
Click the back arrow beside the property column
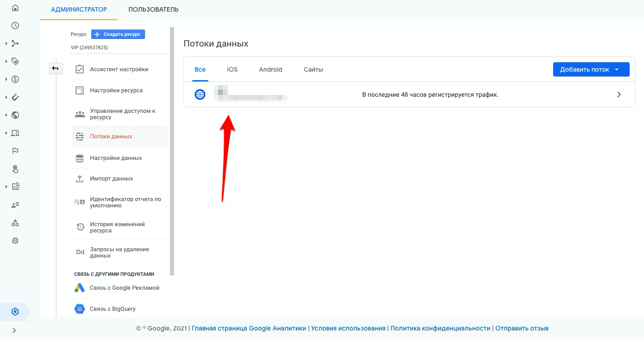tap(55, 68)
